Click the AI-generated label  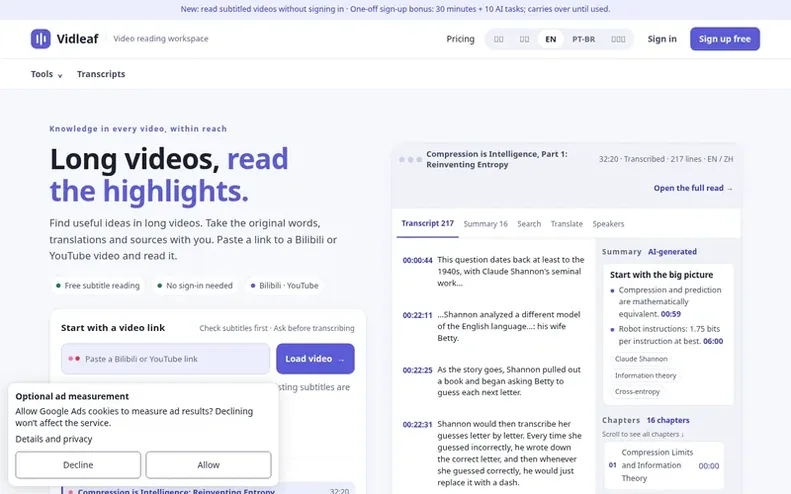click(x=672, y=252)
